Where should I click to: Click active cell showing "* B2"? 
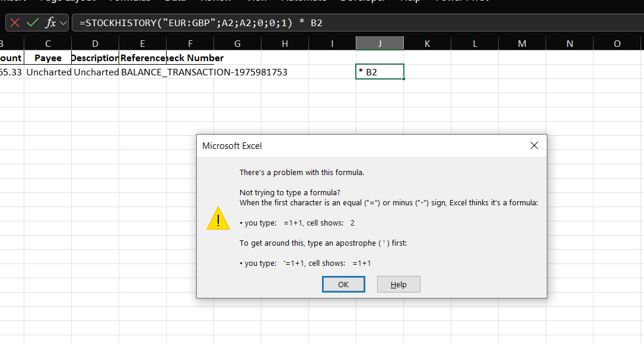[380, 72]
